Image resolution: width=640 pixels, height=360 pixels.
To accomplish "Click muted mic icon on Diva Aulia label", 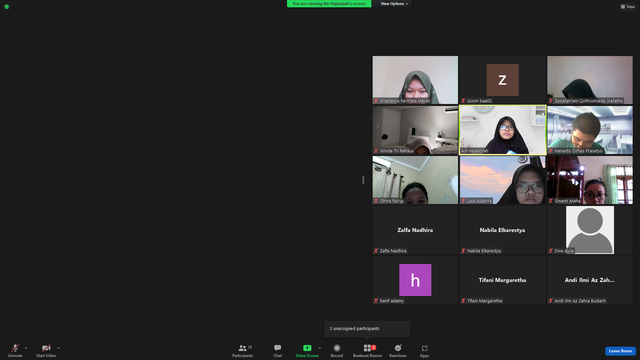I will point(551,251).
